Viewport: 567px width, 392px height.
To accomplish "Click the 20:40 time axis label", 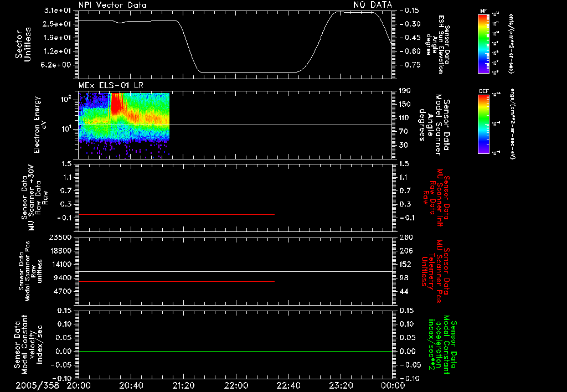I will point(131,385).
